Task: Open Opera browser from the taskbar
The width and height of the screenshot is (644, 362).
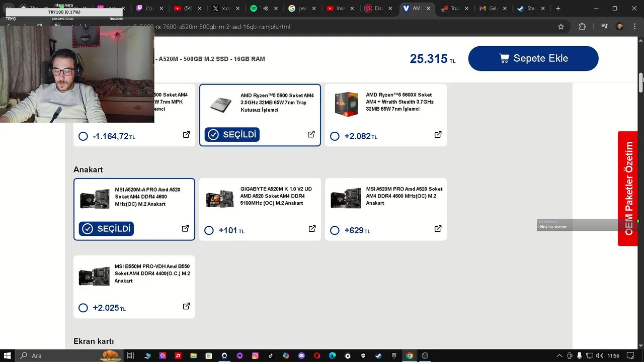Action: tap(317, 355)
